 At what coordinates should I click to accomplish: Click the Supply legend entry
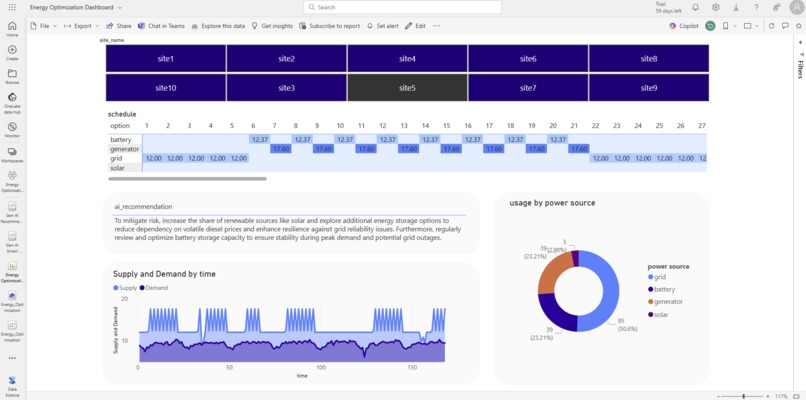(x=125, y=288)
